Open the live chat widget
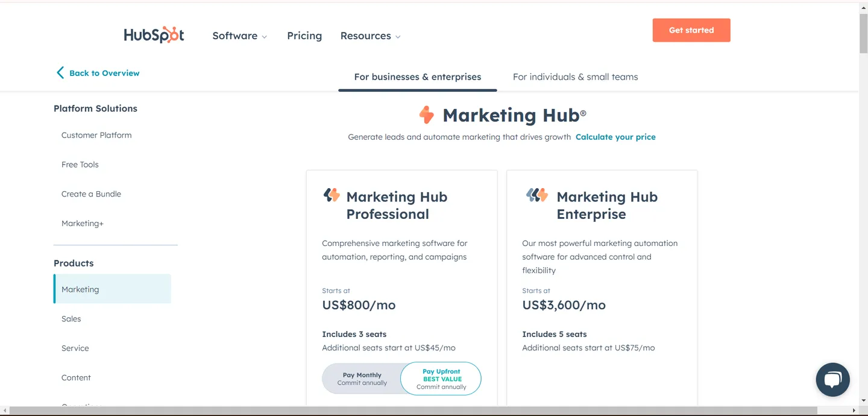 pos(832,379)
